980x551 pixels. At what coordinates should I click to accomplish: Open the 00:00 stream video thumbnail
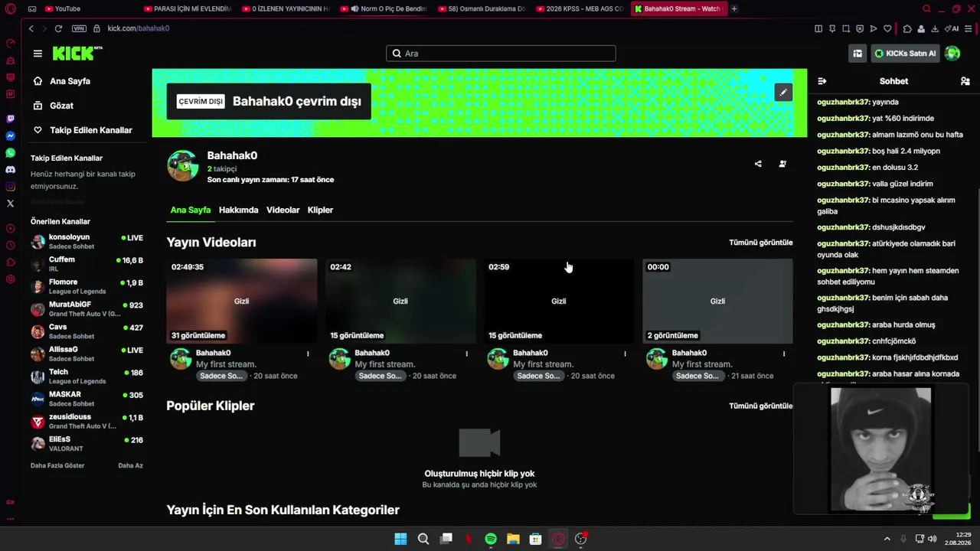pyautogui.click(x=717, y=301)
